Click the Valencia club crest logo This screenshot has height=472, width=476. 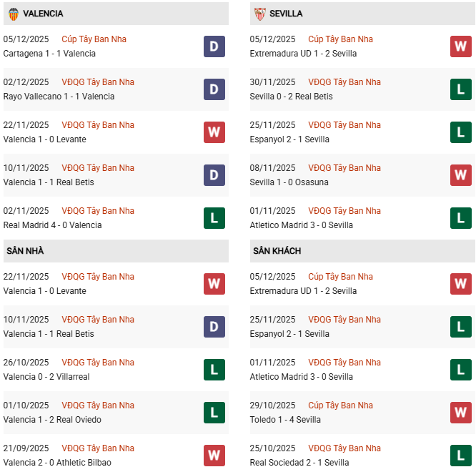[x=13, y=14]
